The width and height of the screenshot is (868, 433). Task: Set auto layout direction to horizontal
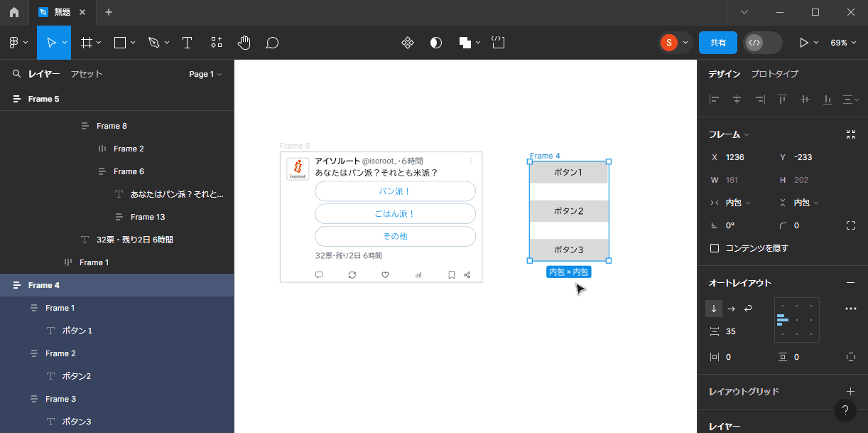coord(731,309)
